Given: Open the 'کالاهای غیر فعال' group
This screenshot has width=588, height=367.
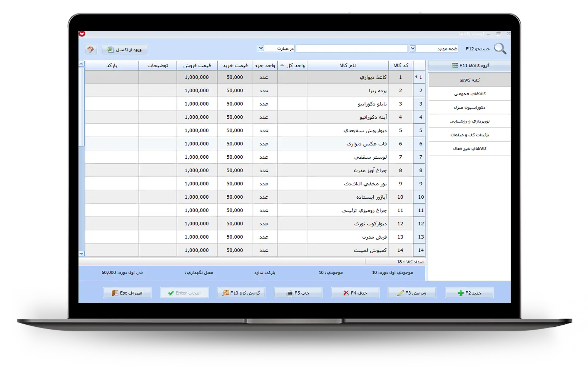Looking at the screenshot, I should (469, 148).
